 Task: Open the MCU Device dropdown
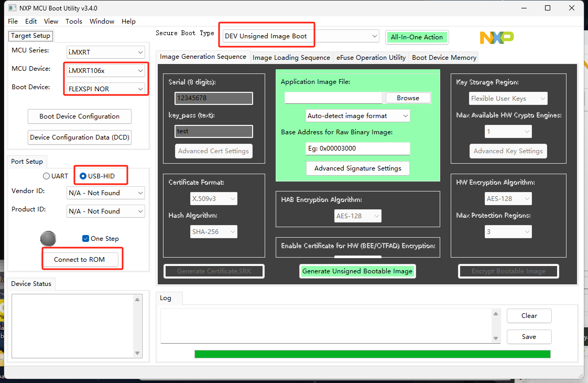105,71
